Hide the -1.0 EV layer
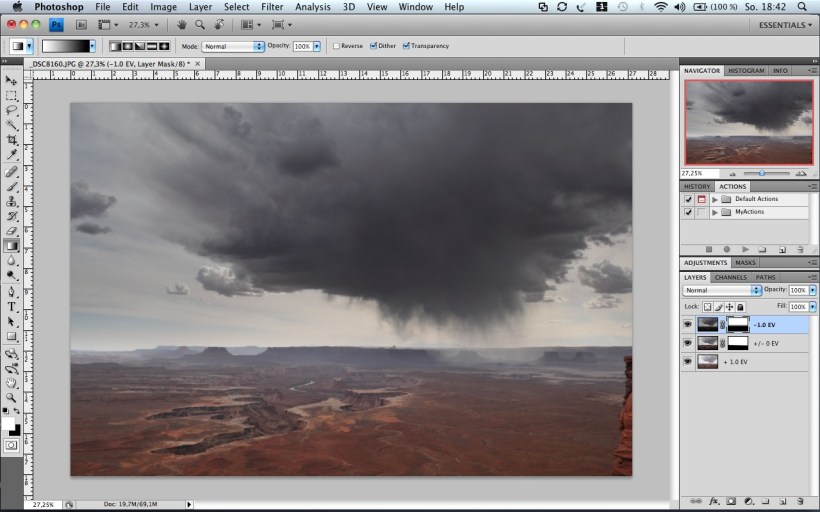The width and height of the screenshot is (820, 512). click(x=688, y=325)
